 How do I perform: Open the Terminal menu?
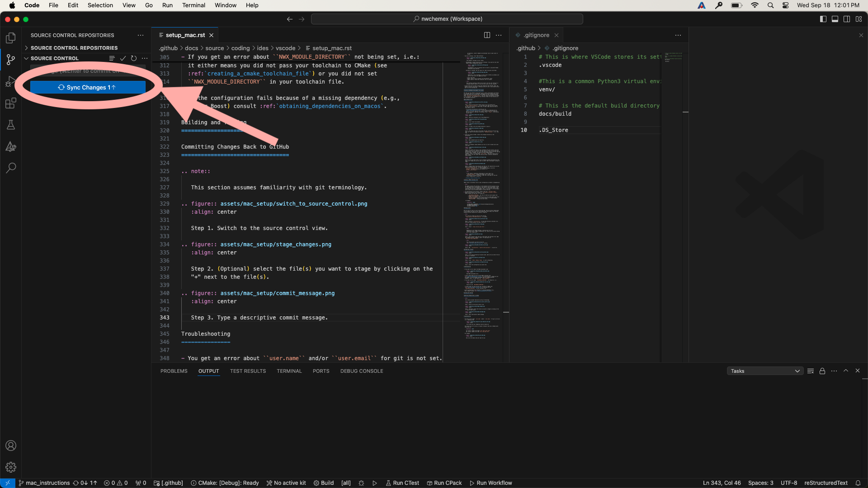click(193, 5)
